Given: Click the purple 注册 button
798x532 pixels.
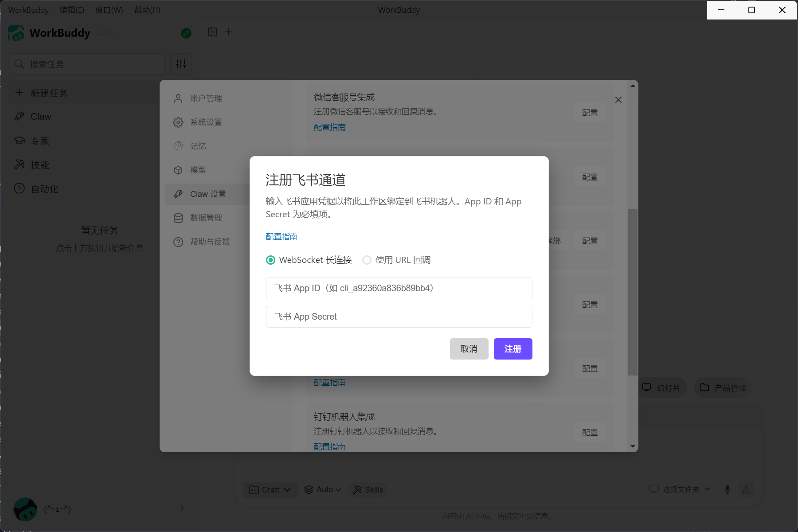Looking at the screenshot, I should point(512,349).
